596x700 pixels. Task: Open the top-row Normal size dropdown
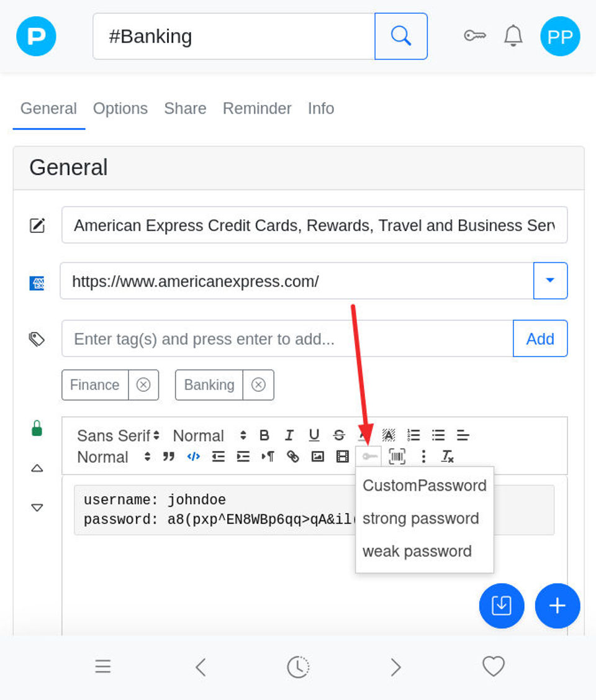209,435
